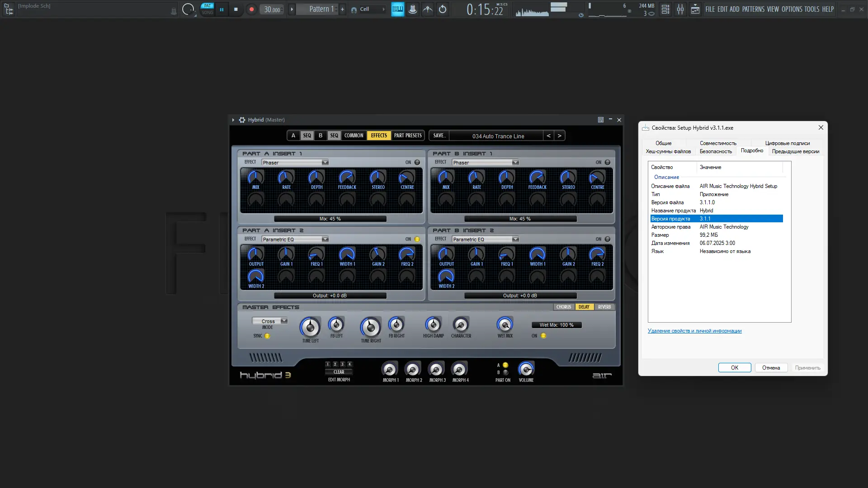Open the delay Cross mode dropdown
This screenshot has width=868, height=488.
click(270, 321)
